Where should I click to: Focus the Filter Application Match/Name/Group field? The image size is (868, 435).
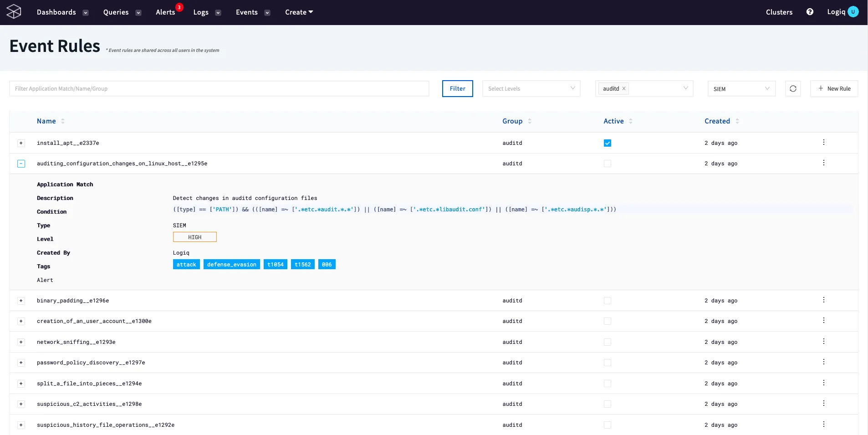click(x=219, y=89)
